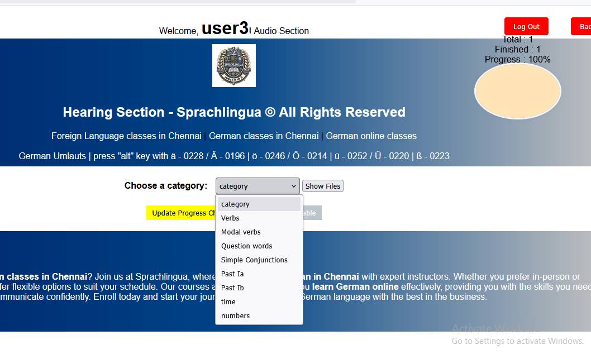Click Update Progress Chart yellow button
Viewport: 591px width, 364px height.
pyautogui.click(x=181, y=213)
